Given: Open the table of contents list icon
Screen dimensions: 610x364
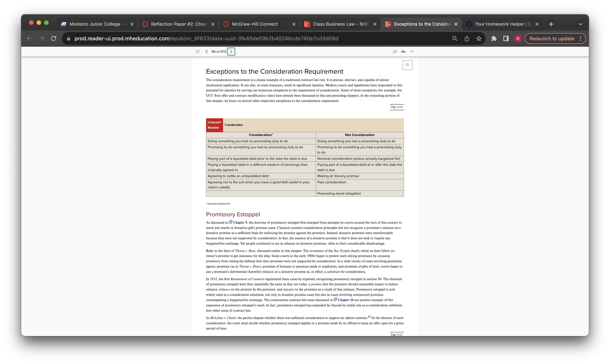Looking at the screenshot, I should (x=198, y=51).
